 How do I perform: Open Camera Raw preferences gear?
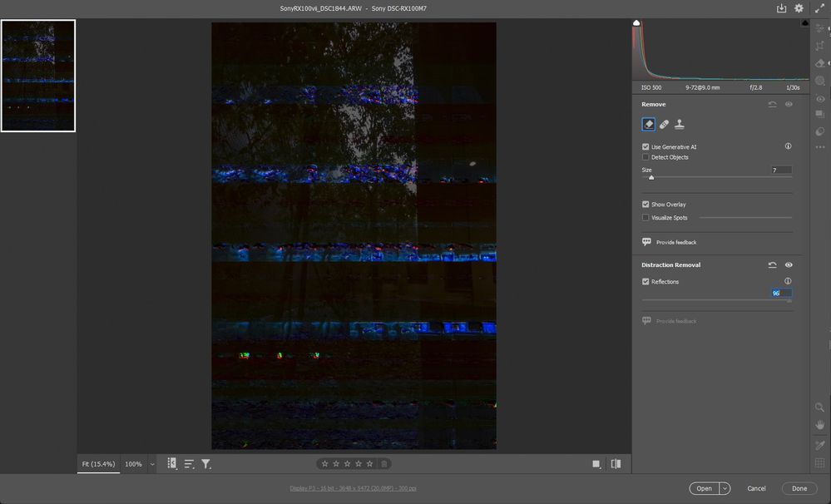[799, 8]
